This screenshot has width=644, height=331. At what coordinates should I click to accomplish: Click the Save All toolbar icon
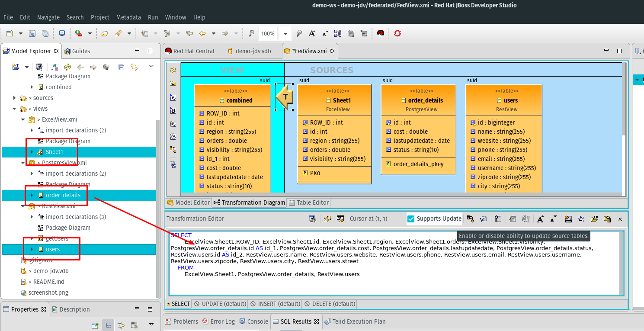coord(45,33)
